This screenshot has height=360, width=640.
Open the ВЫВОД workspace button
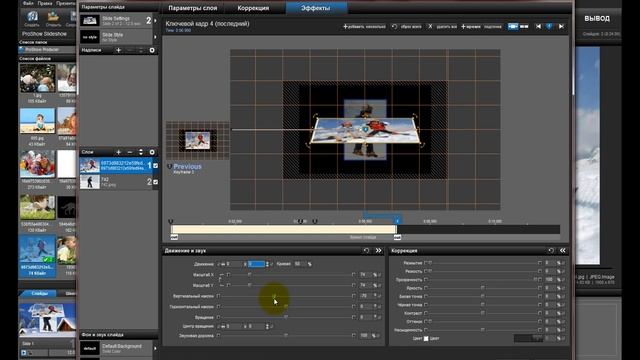coord(597,18)
